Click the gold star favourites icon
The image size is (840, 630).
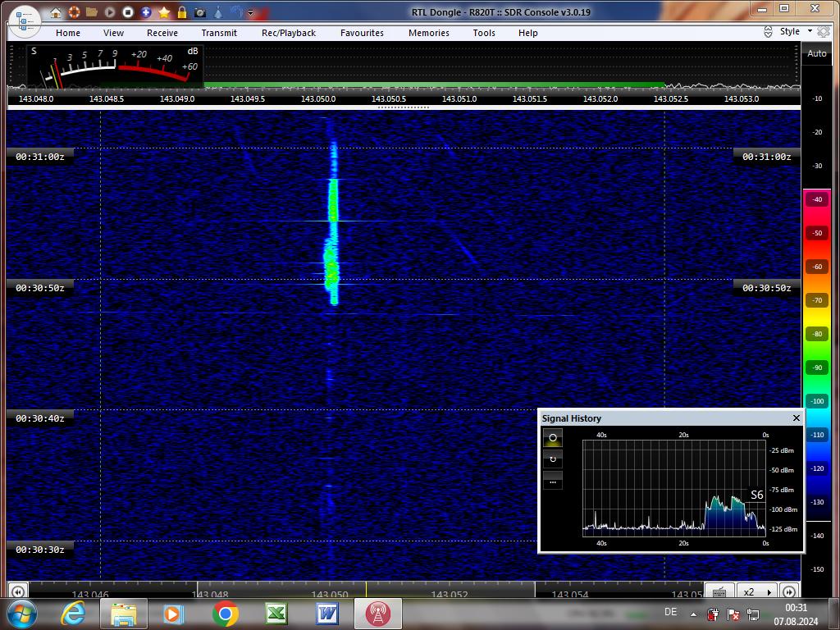tap(164, 11)
